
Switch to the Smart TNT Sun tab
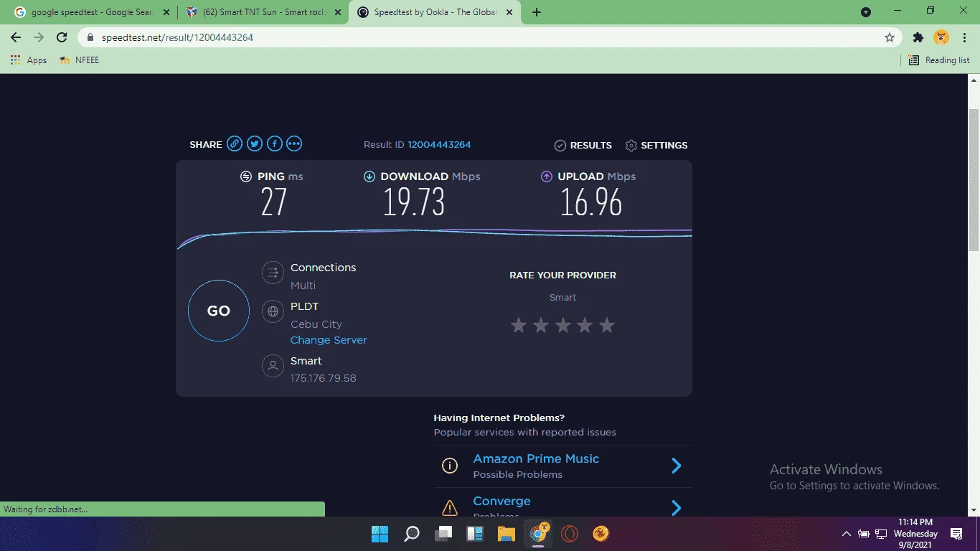click(263, 12)
